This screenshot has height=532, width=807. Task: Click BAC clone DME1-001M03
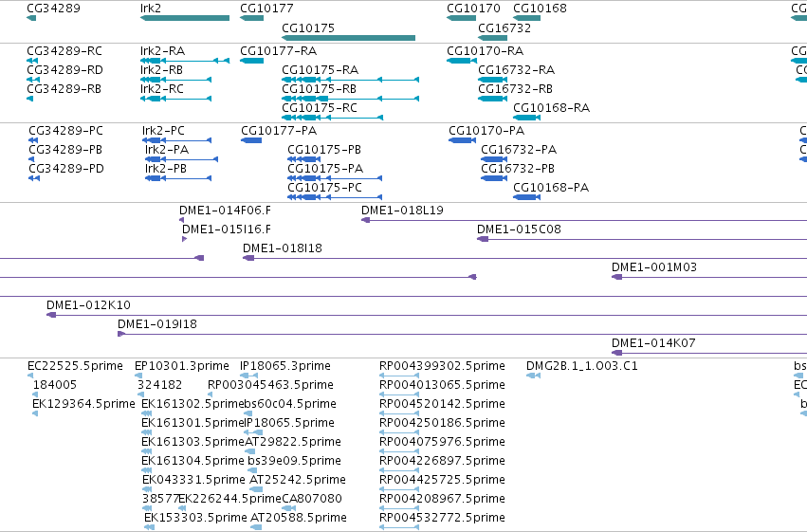click(654, 267)
